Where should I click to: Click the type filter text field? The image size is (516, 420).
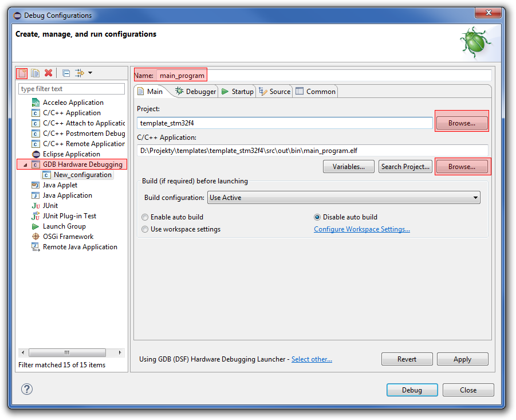click(72, 89)
